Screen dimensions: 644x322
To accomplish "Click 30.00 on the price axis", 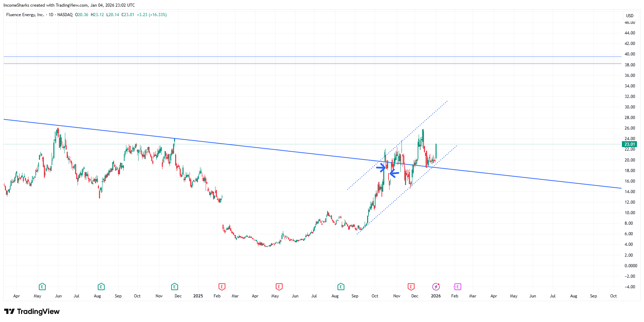I will (x=630, y=107).
